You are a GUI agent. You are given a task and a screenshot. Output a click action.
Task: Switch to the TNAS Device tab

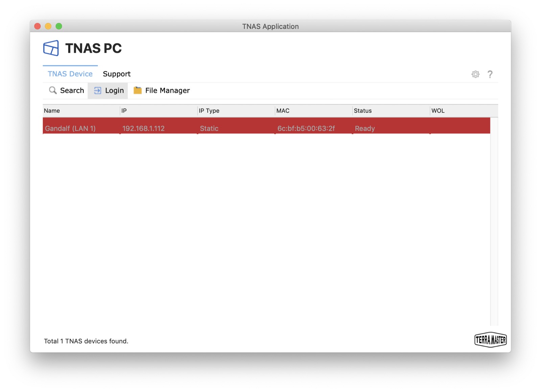(x=70, y=74)
